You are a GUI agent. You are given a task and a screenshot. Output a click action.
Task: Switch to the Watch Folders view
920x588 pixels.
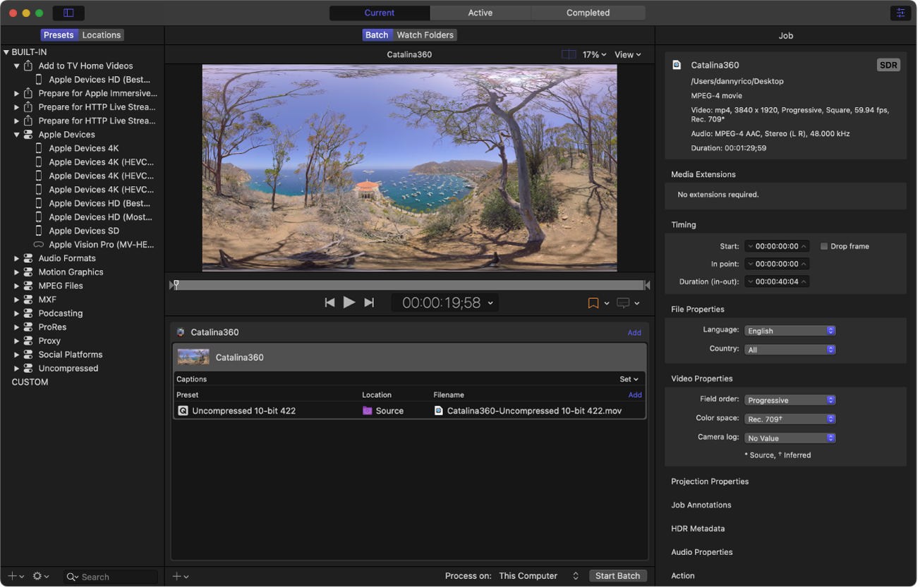(x=425, y=35)
